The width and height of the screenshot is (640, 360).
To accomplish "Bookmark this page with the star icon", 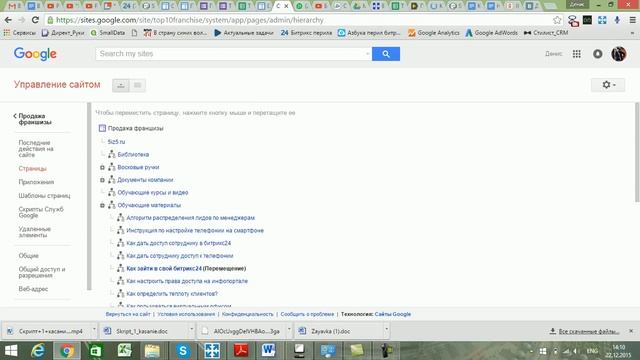I will coord(557,20).
